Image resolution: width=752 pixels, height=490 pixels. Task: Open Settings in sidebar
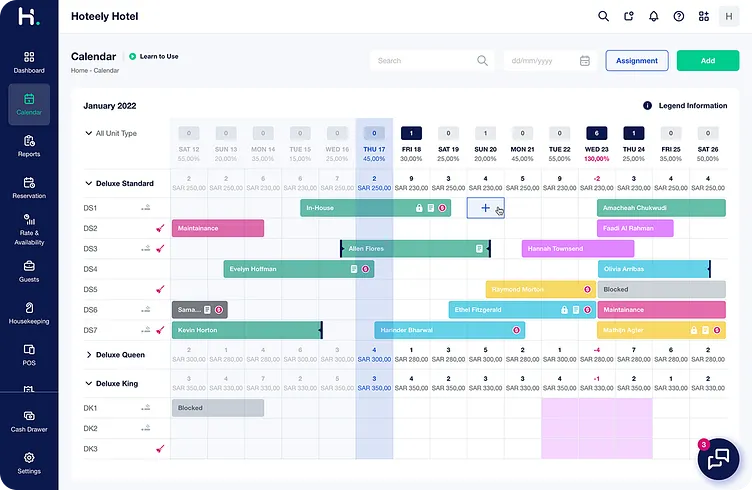click(29, 463)
